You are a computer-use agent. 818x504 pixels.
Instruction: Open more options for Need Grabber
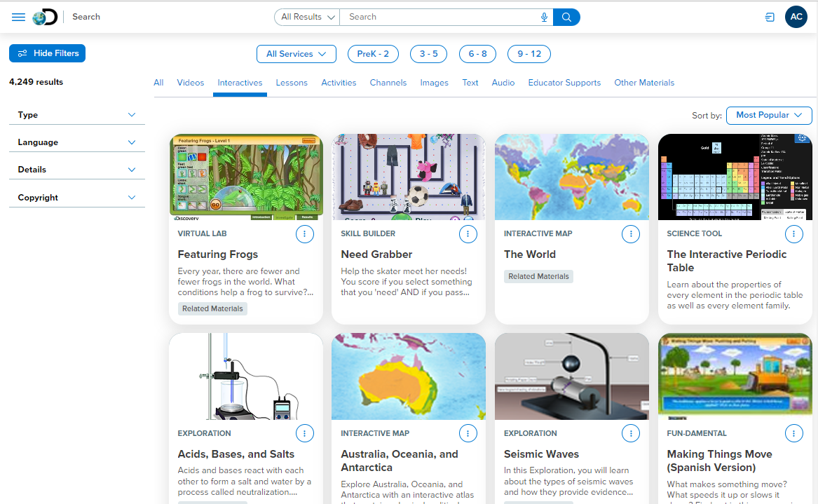[x=468, y=234]
